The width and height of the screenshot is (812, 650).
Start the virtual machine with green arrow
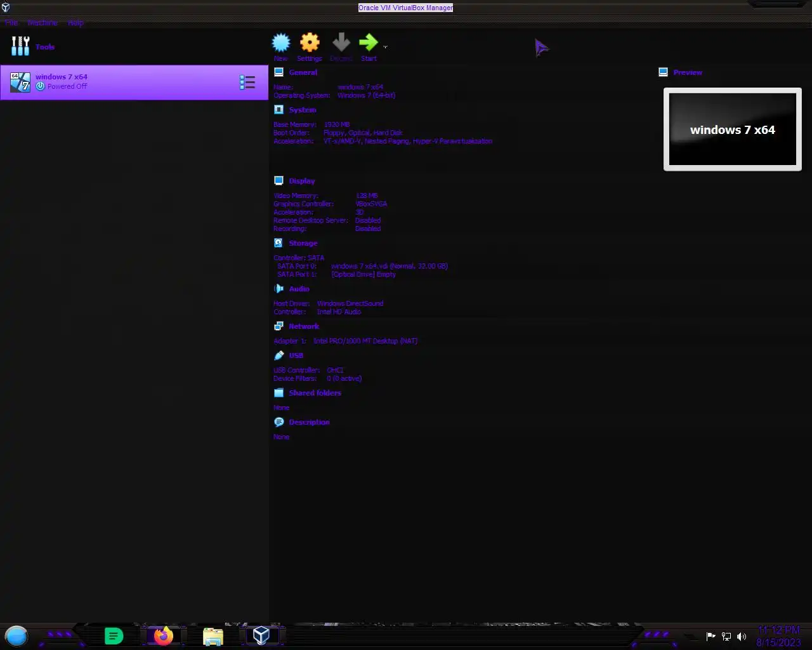[x=369, y=43]
